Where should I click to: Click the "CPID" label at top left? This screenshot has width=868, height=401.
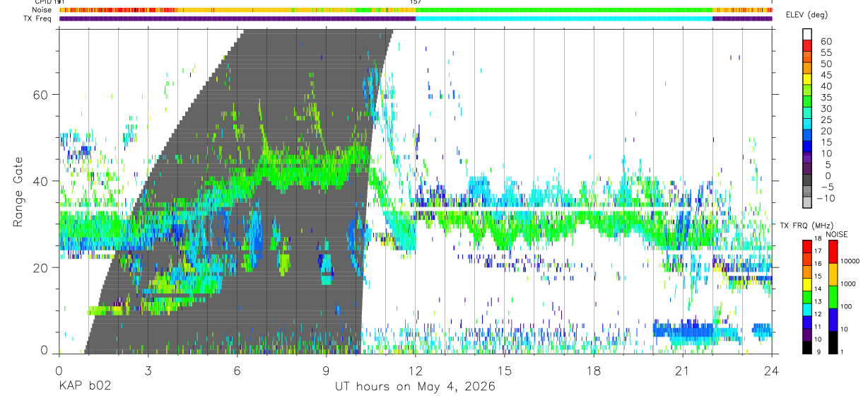[43, 2]
